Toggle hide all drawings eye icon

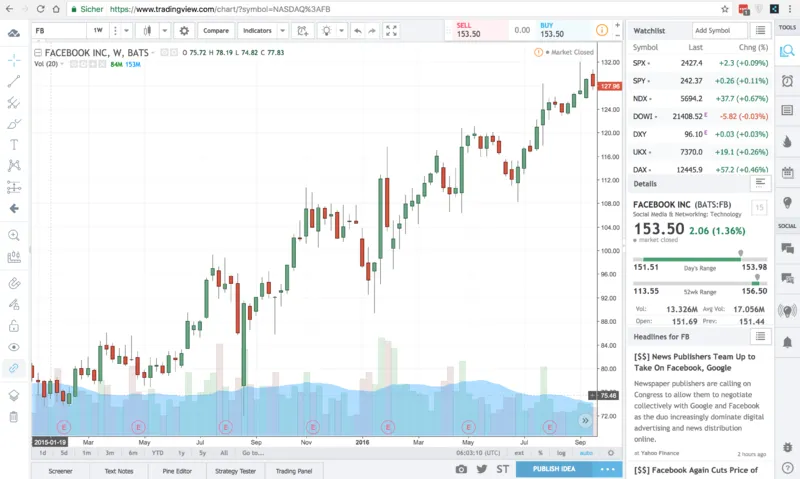click(x=14, y=347)
